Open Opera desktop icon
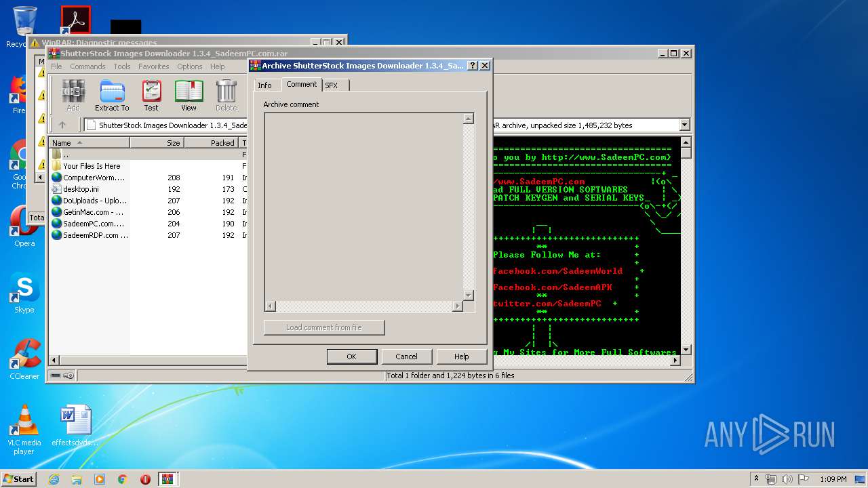Image resolution: width=868 pixels, height=488 pixels. (x=24, y=226)
